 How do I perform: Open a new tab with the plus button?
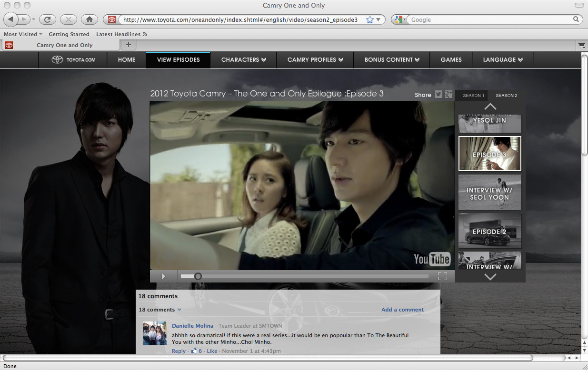pyautogui.click(x=128, y=45)
